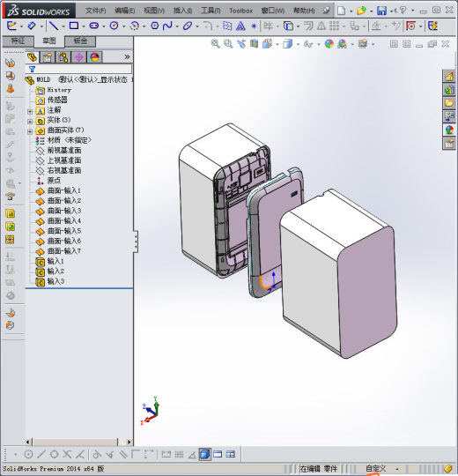This screenshot has width=458, height=476.
Task: Open the 文件(F) menu
Action: click(x=95, y=11)
